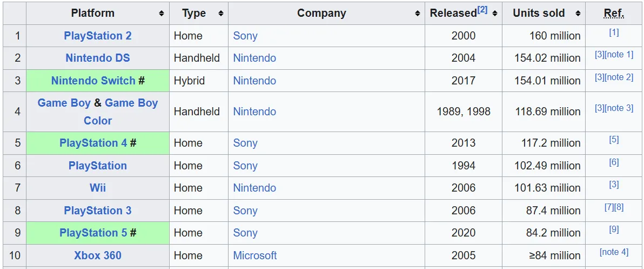644x269 pixels.
Task: Click Sony link in PlayStation 2 row
Action: coord(245,36)
